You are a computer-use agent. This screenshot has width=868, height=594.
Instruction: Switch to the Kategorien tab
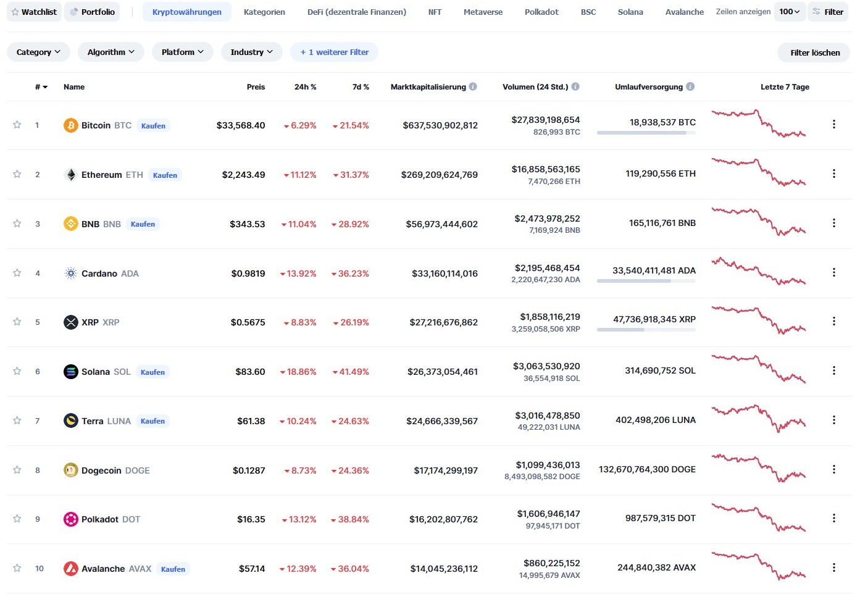click(264, 12)
